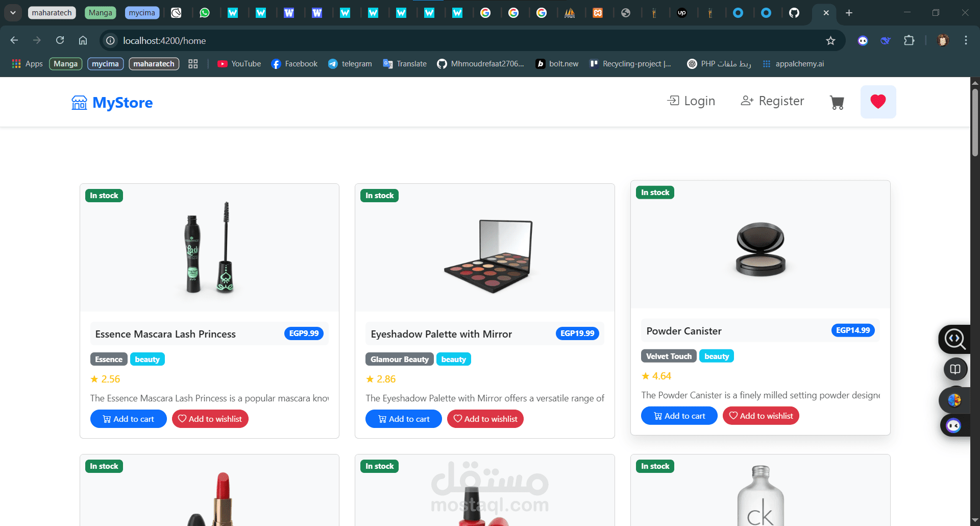Viewport: 980px width, 526px height.
Task: Open the code search floating sidebar icon
Action: click(954, 339)
